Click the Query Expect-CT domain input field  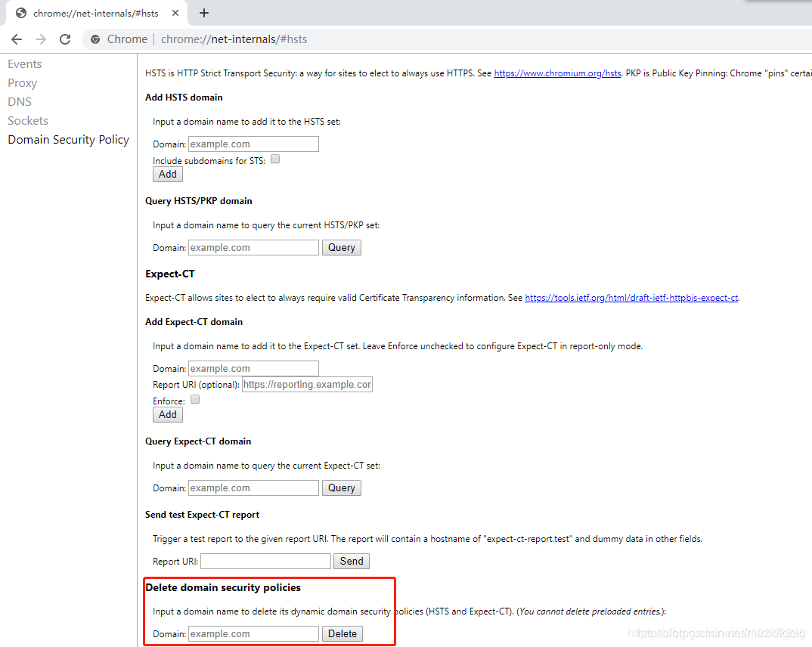coord(253,488)
